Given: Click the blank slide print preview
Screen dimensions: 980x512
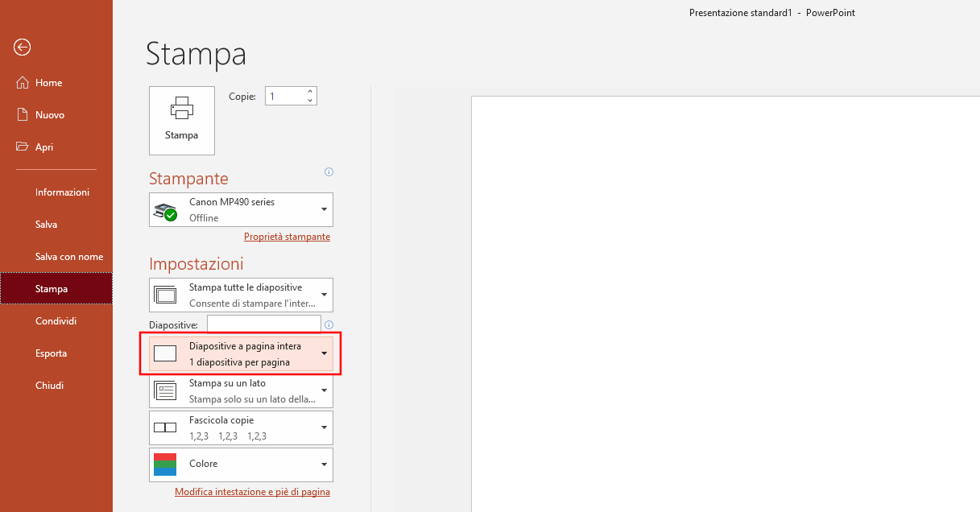Looking at the screenshot, I should coord(725,304).
